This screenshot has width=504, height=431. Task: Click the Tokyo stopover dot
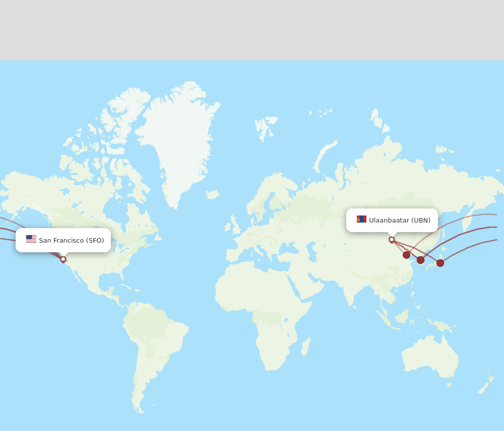(440, 263)
